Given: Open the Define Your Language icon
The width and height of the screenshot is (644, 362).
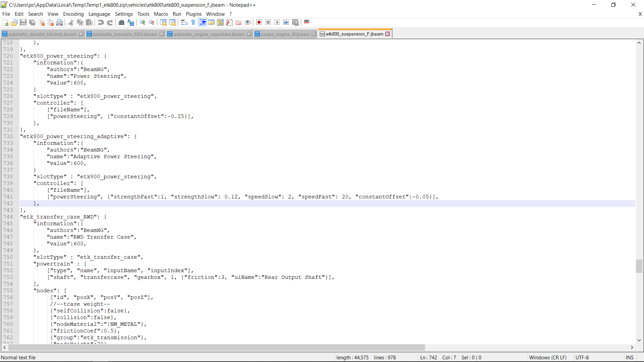Looking at the screenshot, I should click(x=211, y=22).
